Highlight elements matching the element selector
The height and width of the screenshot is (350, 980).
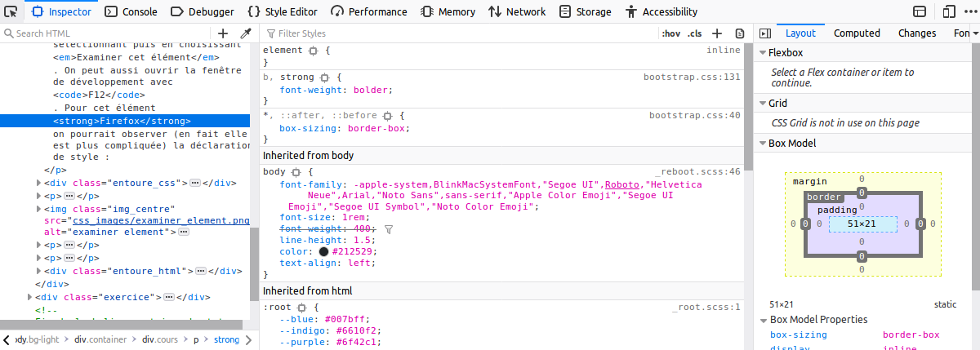tap(313, 51)
